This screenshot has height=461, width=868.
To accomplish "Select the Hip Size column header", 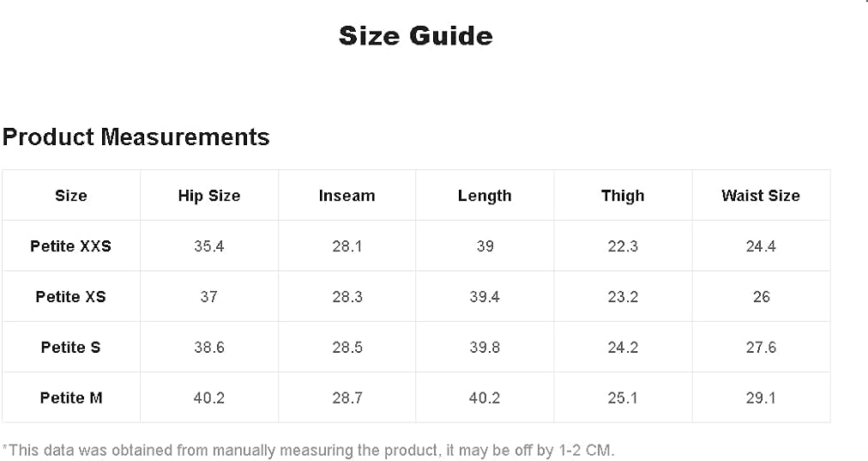I will point(209,196).
